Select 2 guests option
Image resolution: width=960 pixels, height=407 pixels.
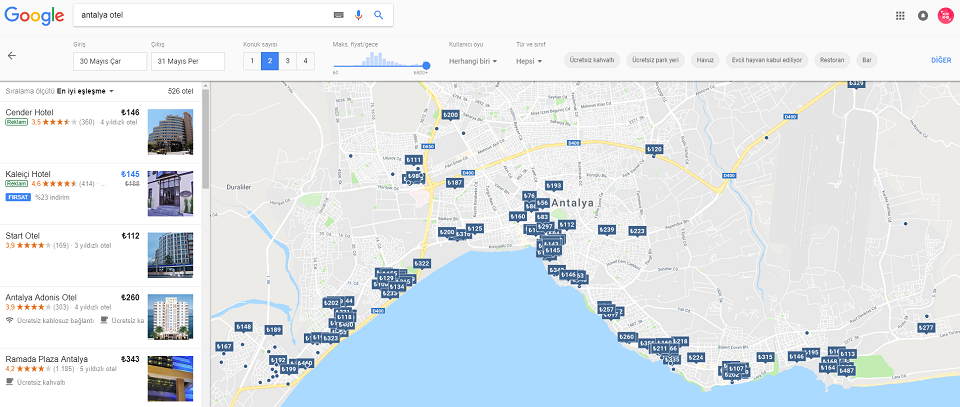[270, 61]
